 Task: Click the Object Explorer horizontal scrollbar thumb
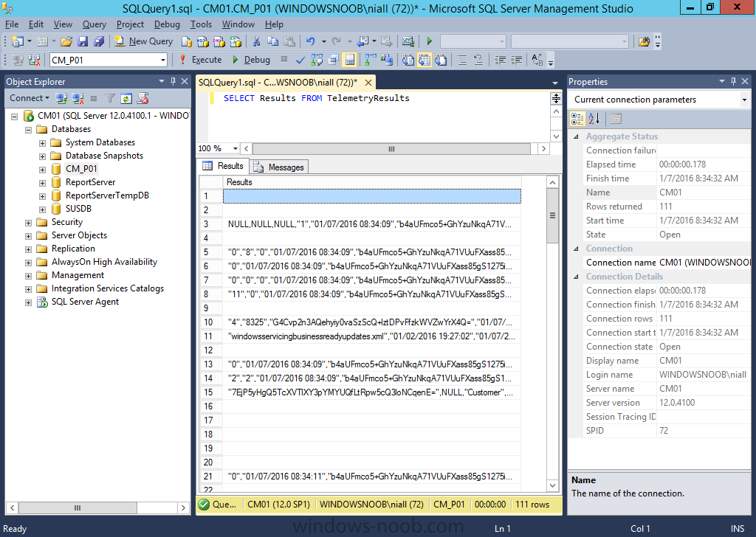click(x=78, y=507)
